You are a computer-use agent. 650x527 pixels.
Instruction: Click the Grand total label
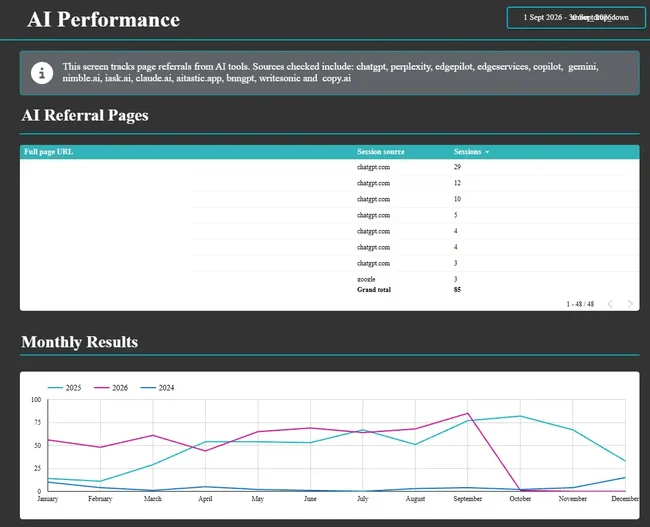(374, 290)
